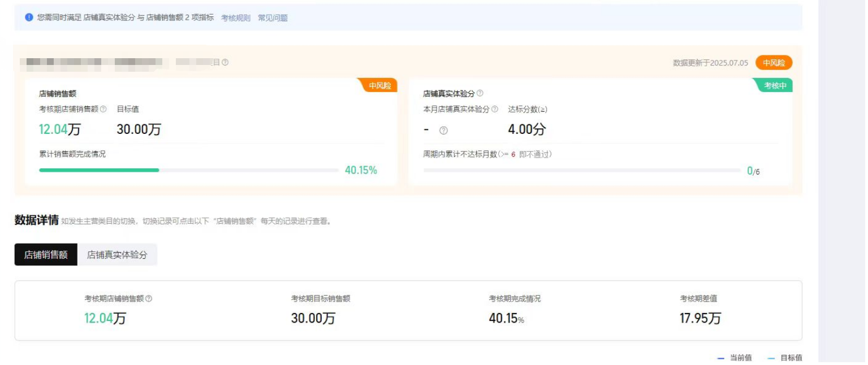This screenshot has height=365, width=868.
Task: Click the help icon beside the blurred 类目 title
Action: [225, 63]
